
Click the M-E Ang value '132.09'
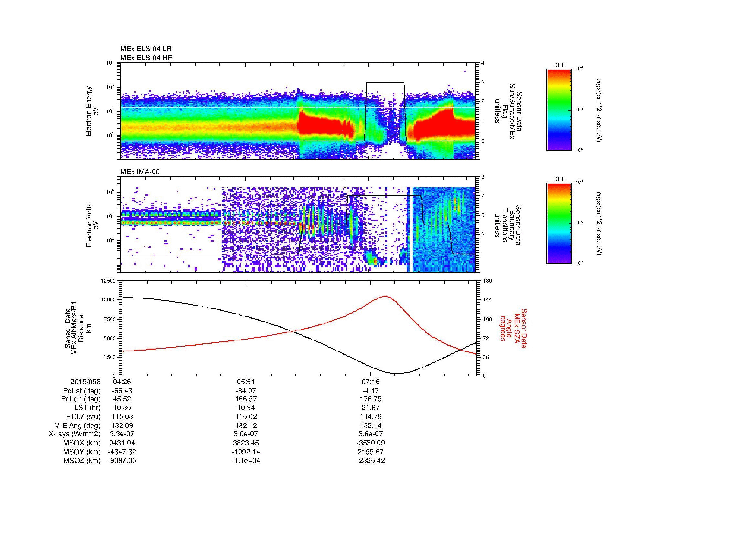coord(122,425)
